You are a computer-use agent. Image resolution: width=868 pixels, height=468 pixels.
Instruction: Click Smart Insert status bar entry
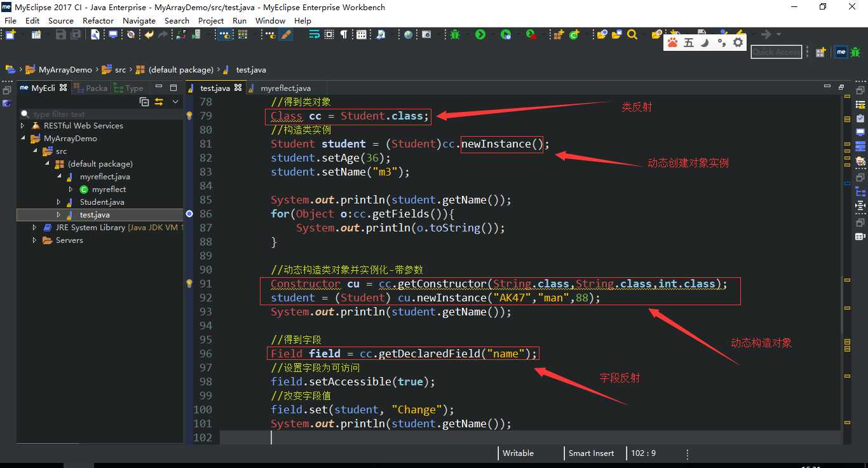tap(591, 453)
